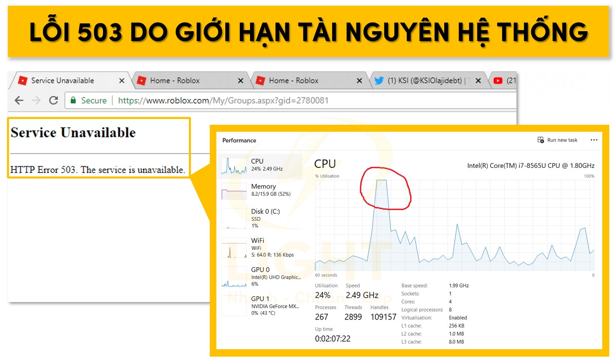
Task: Click the Secure label next to the URL
Action: [x=94, y=101]
